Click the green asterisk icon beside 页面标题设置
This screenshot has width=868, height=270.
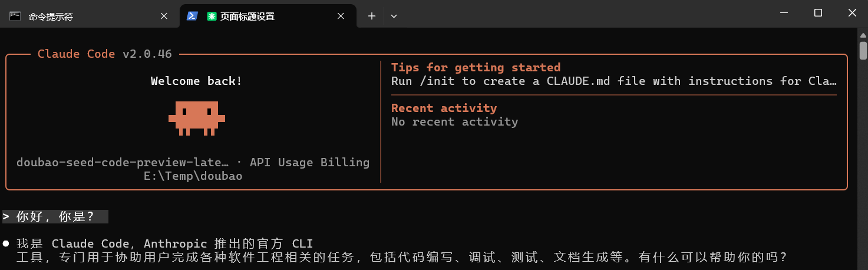(212, 17)
